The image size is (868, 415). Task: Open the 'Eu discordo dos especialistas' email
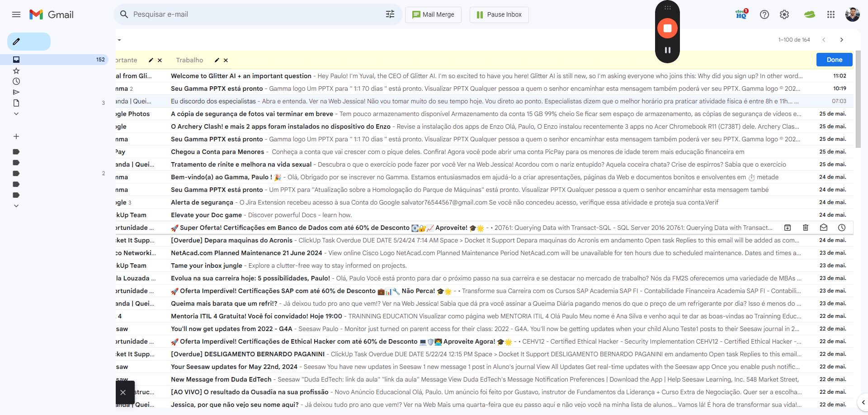tap(485, 101)
